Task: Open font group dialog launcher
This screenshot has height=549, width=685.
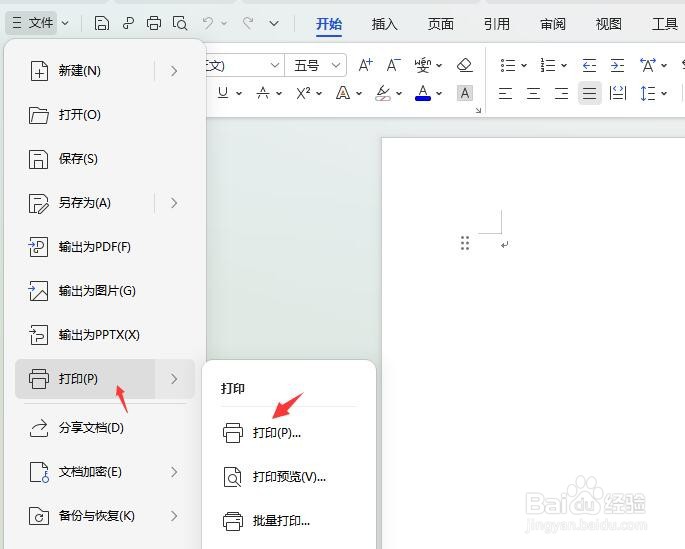Action: click(x=478, y=110)
